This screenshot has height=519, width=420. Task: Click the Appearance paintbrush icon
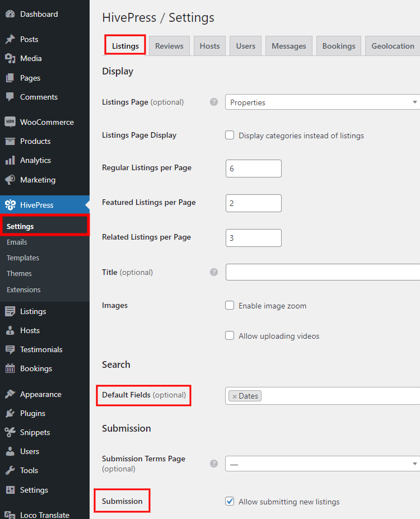pyautogui.click(x=10, y=394)
